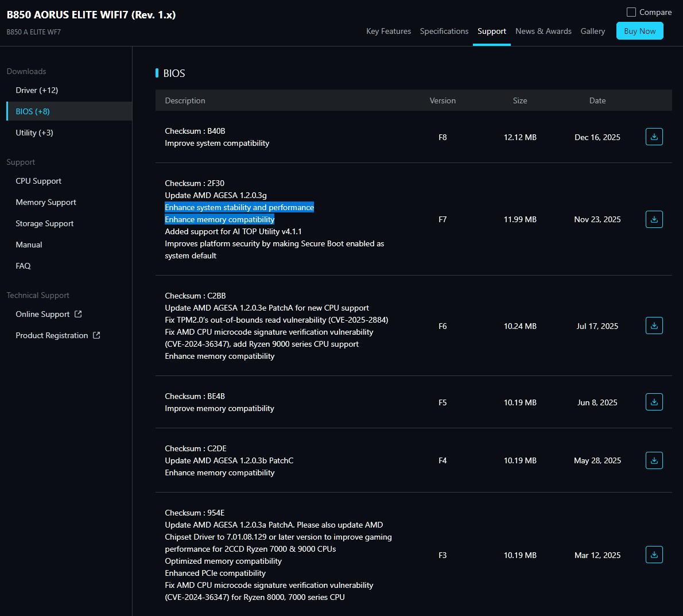
Task: Click the 'Nov 23, 2025' date cell
Action: 597,219
